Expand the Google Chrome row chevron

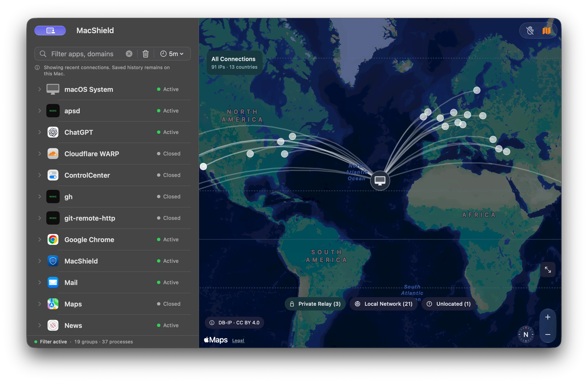pos(39,239)
